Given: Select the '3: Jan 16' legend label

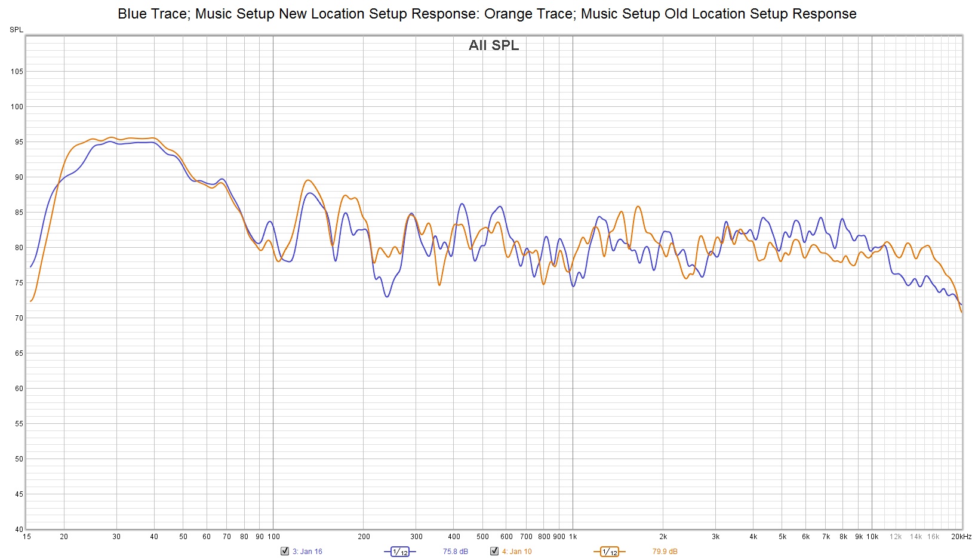Looking at the screenshot, I should pyautogui.click(x=307, y=552).
